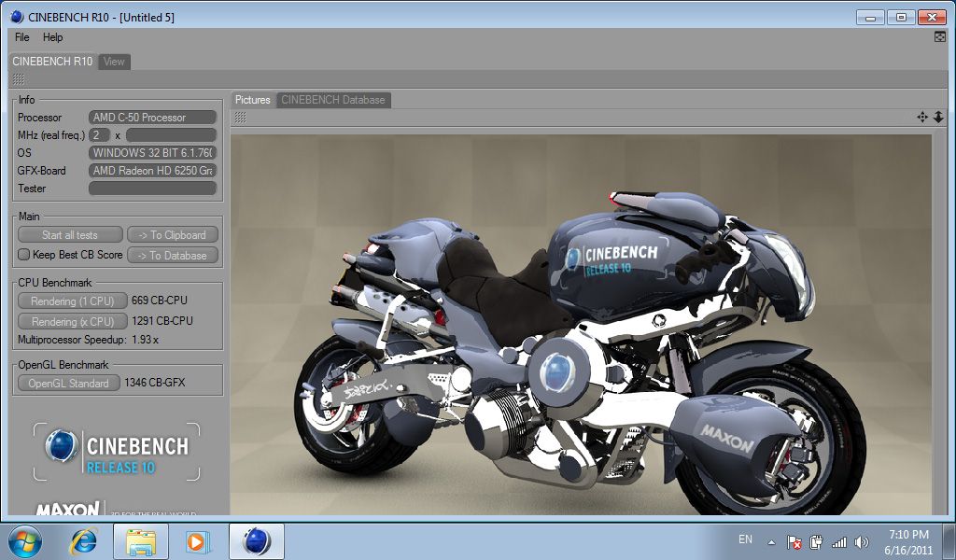Screen dimensions: 956x560
Task: Show hidden tray icons with the arrow
Action: [771, 541]
